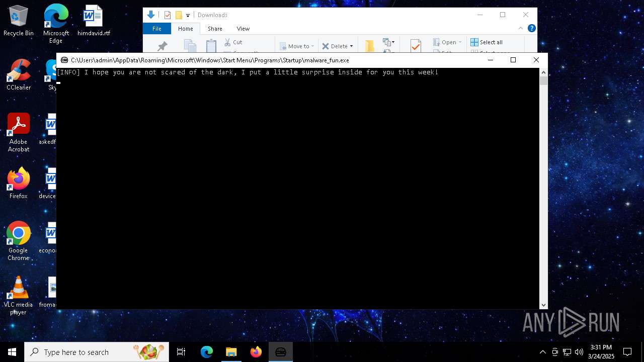The width and height of the screenshot is (644, 362).
Task: Click volume icon in system tray
Action: [x=579, y=352]
